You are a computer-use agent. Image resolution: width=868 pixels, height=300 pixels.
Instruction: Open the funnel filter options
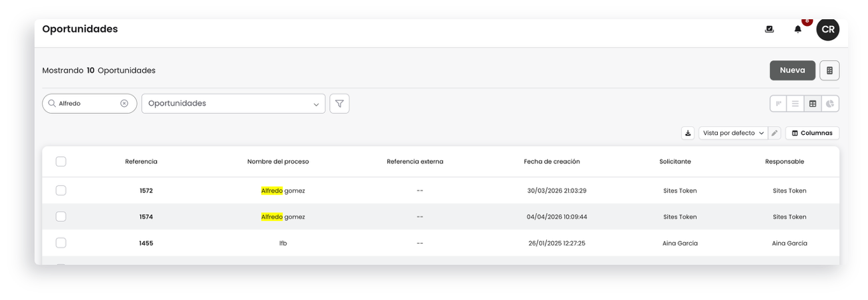coord(340,104)
